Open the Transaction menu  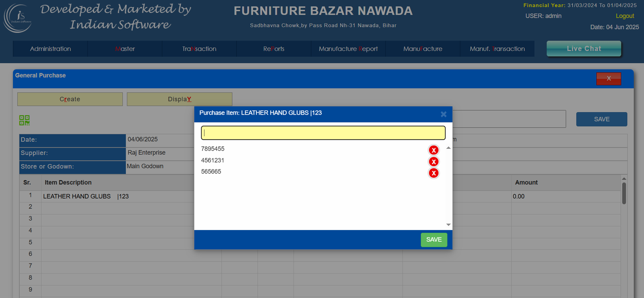coord(199,49)
